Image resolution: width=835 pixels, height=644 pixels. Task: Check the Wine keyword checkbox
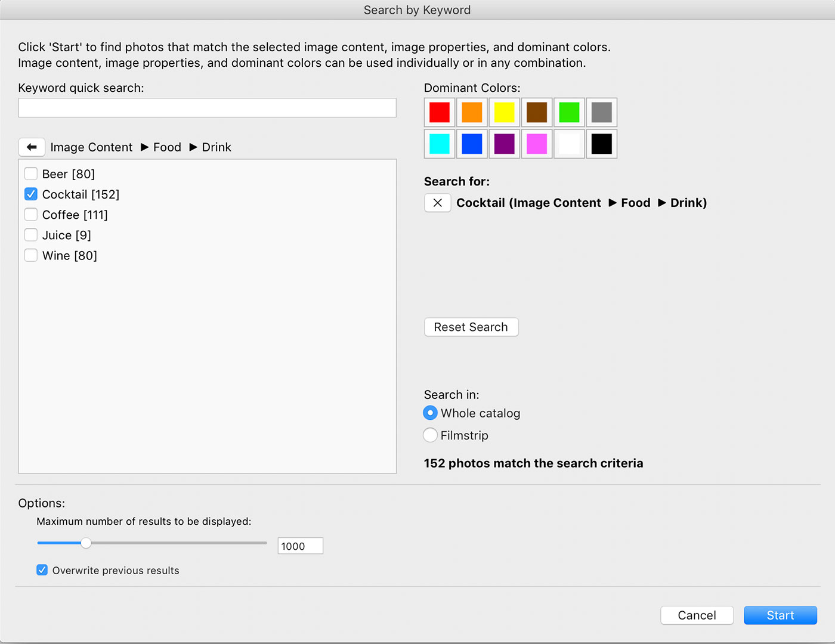(31, 255)
